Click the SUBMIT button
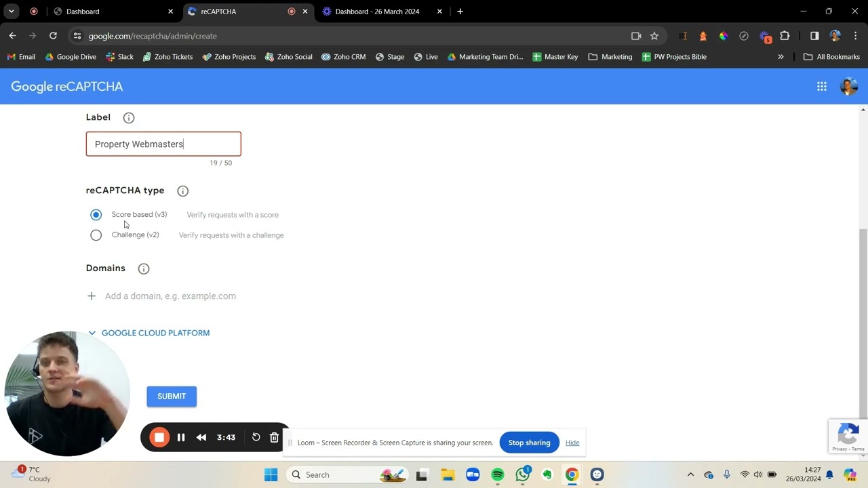Screen dimensions: 868x488 (x=172, y=396)
